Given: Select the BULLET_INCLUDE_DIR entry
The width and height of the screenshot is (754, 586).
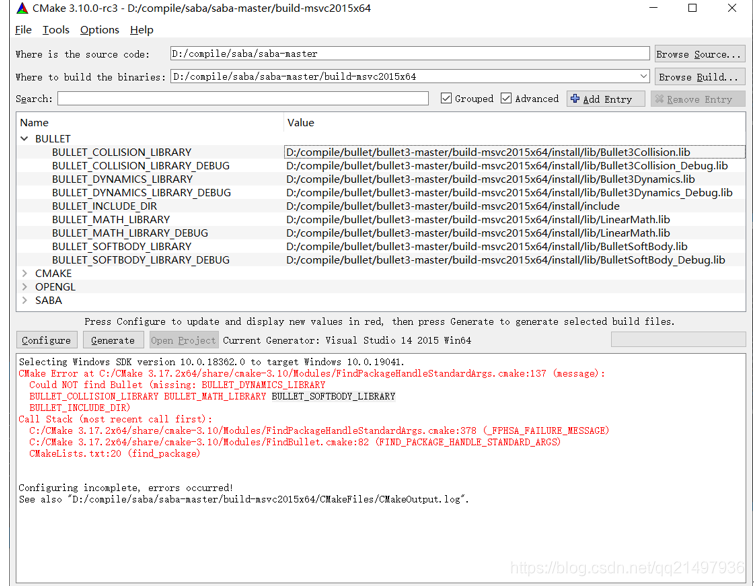Looking at the screenshot, I should (104, 206).
